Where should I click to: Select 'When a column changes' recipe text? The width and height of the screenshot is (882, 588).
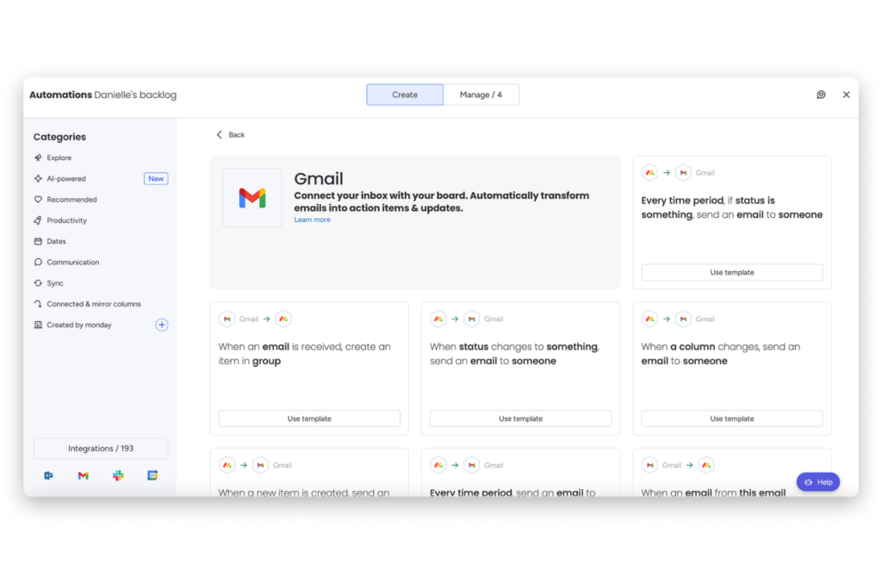coord(721,354)
